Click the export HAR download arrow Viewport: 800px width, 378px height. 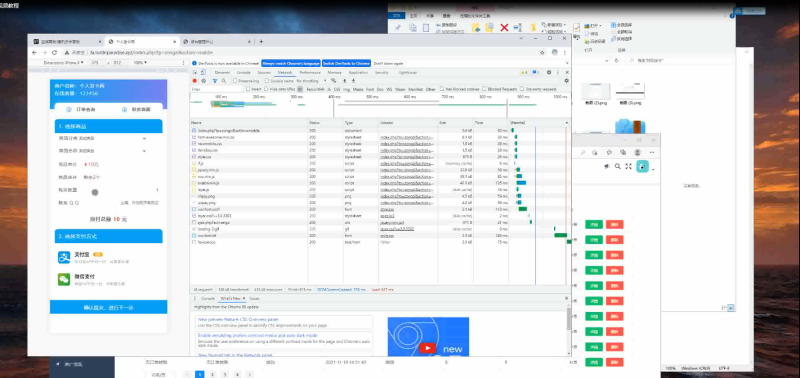pos(353,81)
